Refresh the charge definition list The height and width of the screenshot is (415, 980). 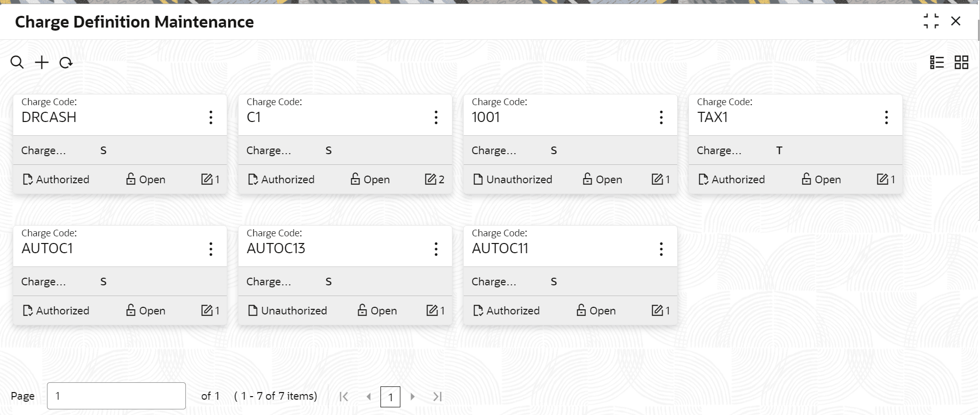66,63
